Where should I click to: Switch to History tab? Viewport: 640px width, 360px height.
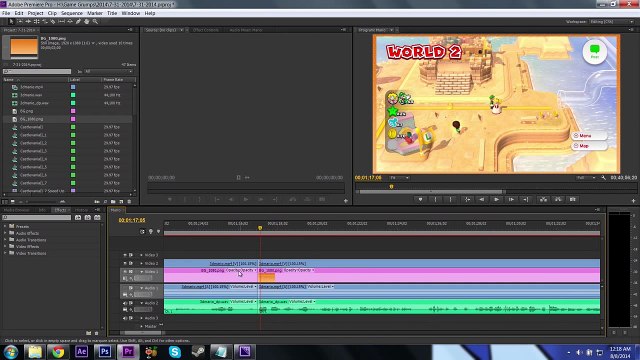coord(81,210)
